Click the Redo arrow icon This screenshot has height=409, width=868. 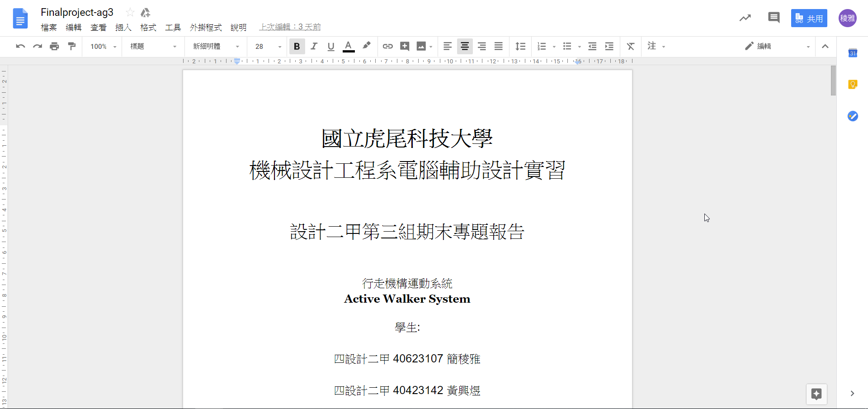coord(38,46)
